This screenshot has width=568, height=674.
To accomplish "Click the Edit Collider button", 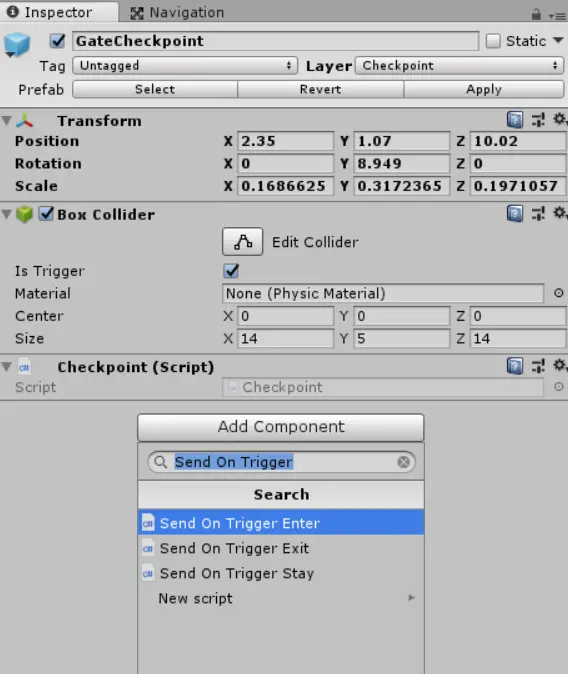I will coord(243,242).
